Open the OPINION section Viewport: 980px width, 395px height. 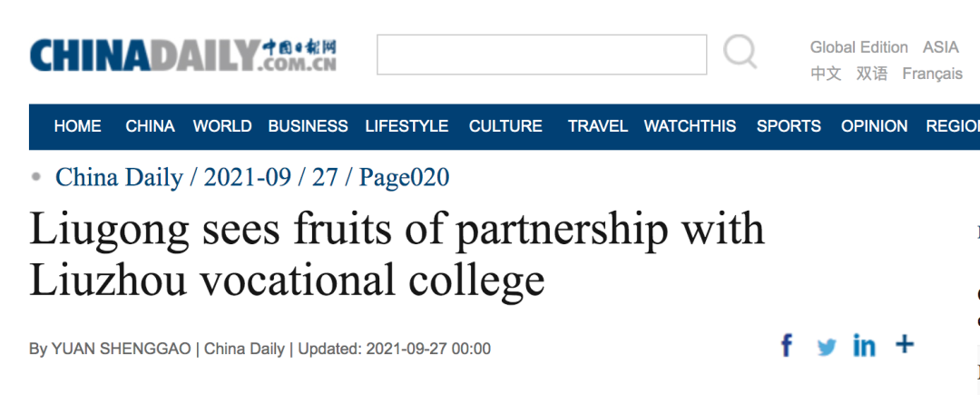click(x=874, y=126)
